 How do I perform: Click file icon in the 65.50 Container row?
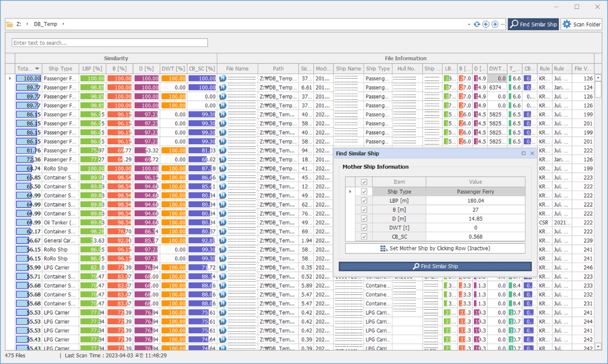[223, 187]
